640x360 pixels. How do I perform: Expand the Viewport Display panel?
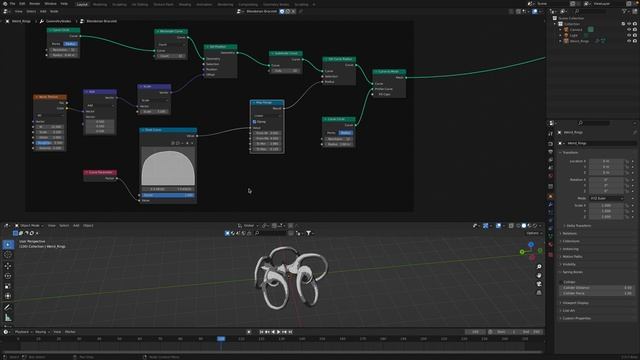pos(575,303)
